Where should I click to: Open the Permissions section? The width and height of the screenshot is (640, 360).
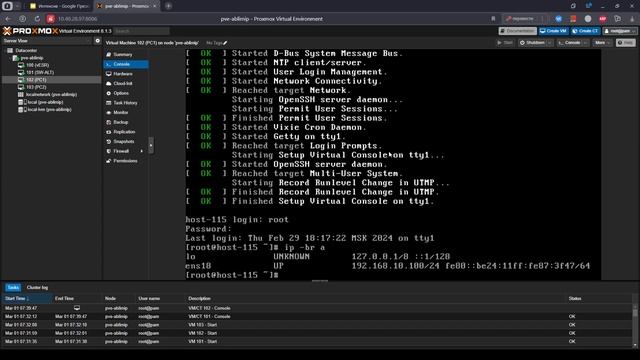coord(125,161)
